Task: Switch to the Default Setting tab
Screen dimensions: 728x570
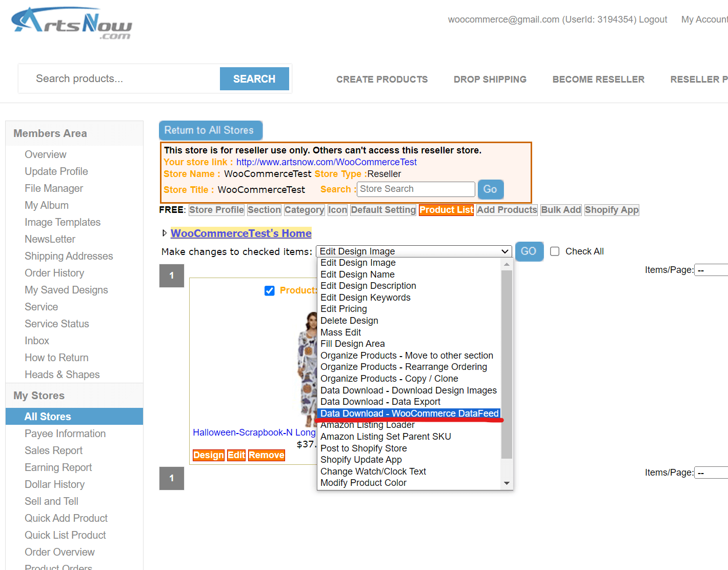Action: coord(383,210)
